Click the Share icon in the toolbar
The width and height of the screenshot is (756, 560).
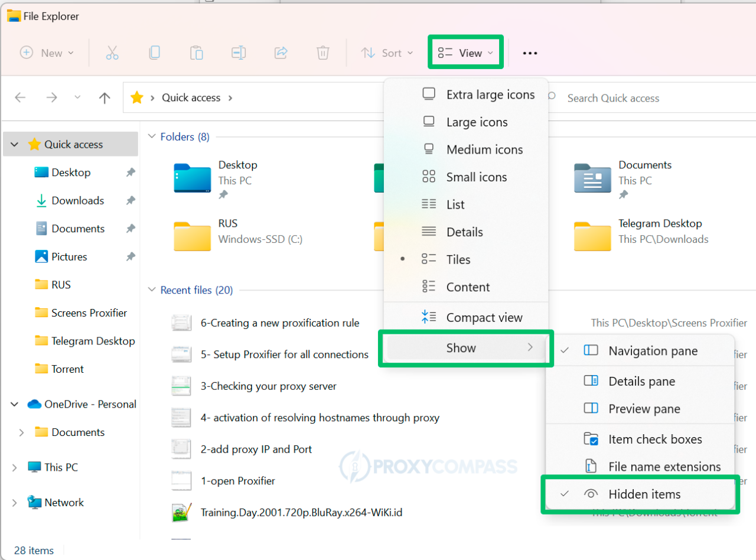(281, 53)
